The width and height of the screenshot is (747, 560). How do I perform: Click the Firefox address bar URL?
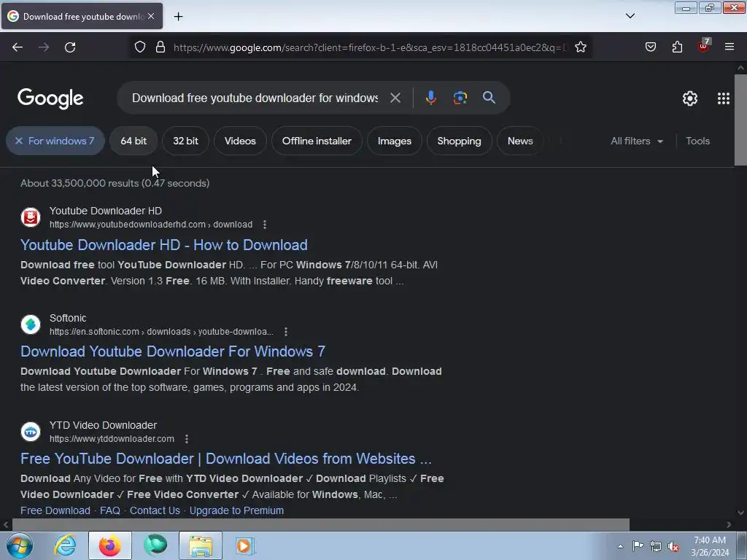point(369,47)
